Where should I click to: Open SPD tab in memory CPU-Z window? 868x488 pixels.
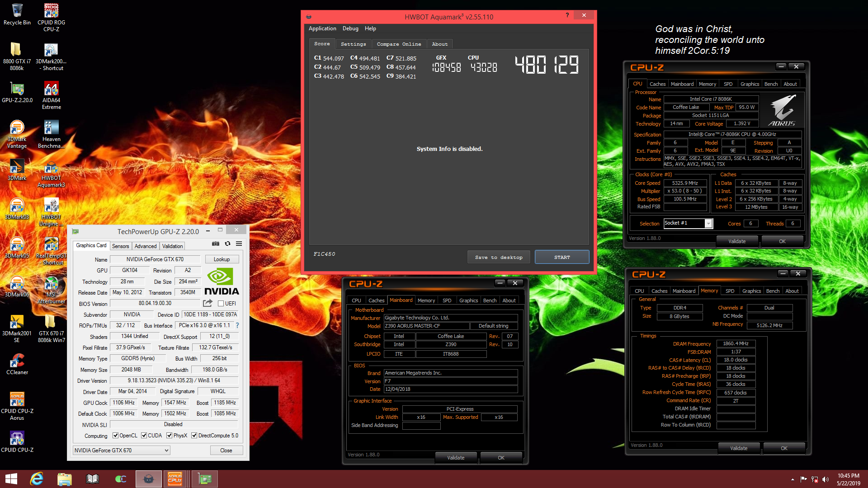730,291
